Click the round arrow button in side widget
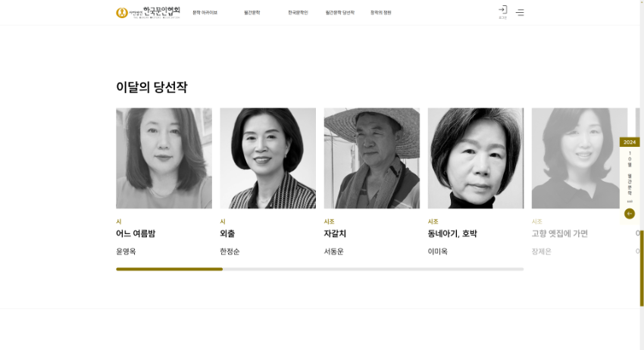This screenshot has width=644, height=350. point(629,214)
